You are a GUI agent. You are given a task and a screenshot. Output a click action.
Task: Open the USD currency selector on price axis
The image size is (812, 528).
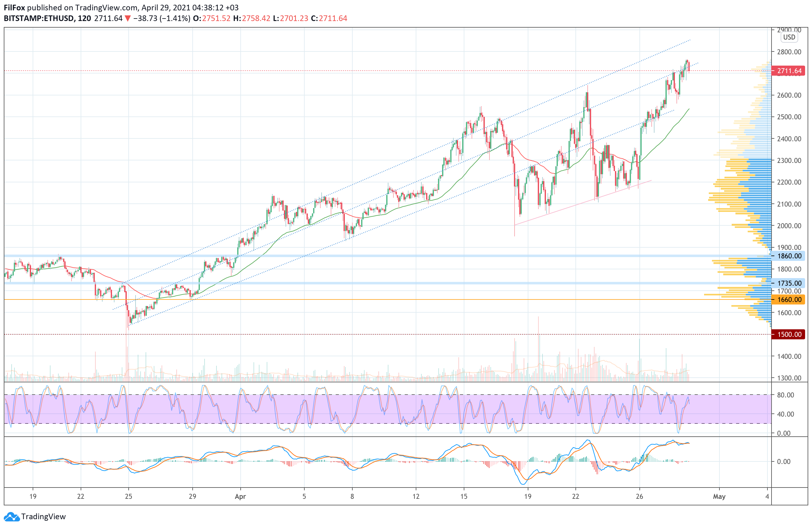[x=789, y=37]
